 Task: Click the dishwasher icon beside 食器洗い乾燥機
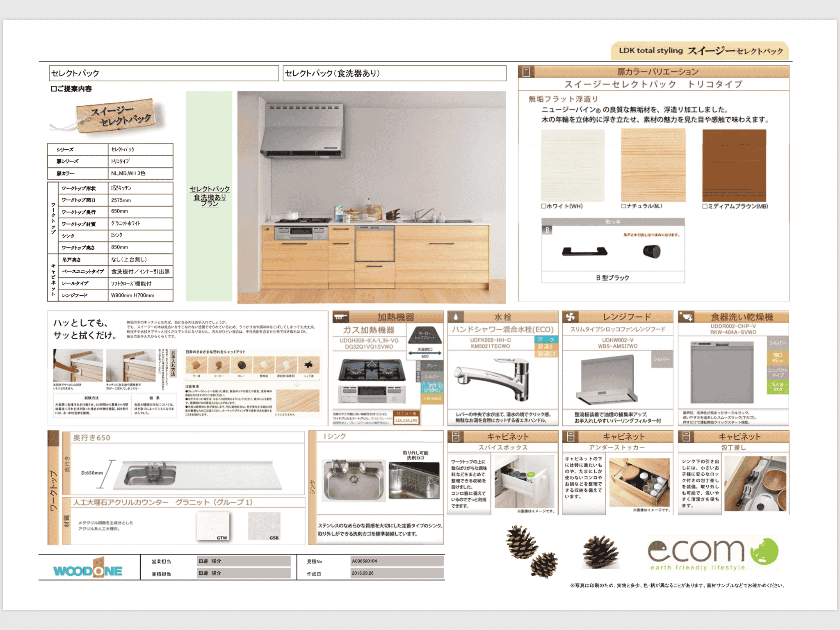click(x=686, y=317)
